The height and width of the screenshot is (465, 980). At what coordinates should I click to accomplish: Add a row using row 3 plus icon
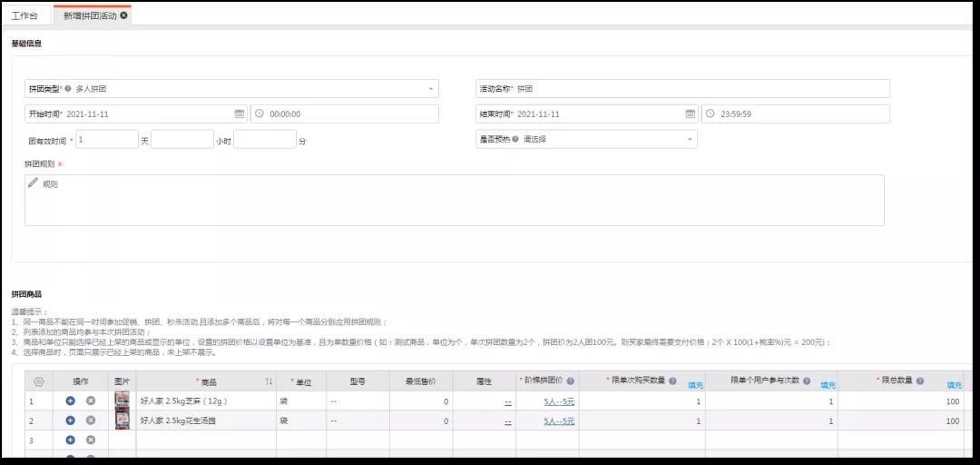(x=70, y=440)
